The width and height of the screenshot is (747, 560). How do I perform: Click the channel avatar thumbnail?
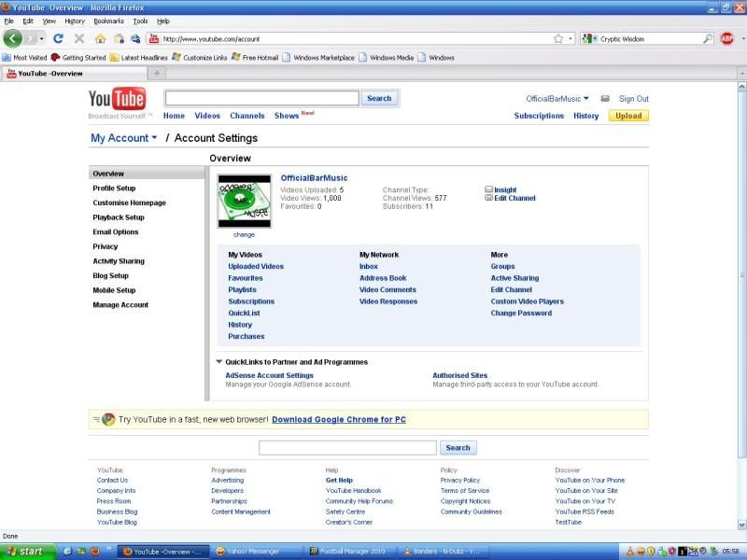pos(245,201)
